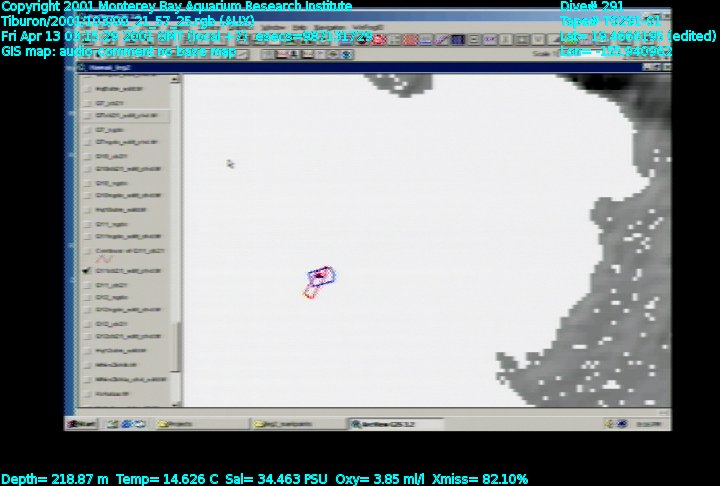720x486 pixels.
Task: Click the legend's vertical scrollbar thumb
Action: [178, 345]
